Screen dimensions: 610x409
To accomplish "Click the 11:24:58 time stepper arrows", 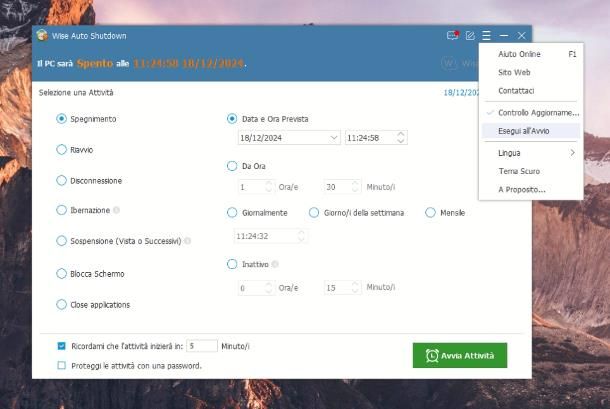I will pos(401,137).
